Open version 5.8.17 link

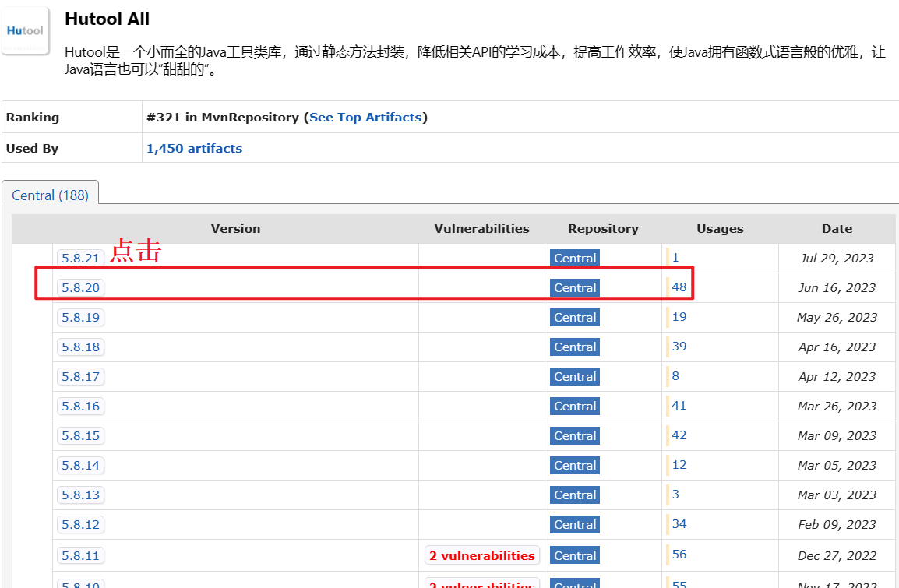pos(81,376)
